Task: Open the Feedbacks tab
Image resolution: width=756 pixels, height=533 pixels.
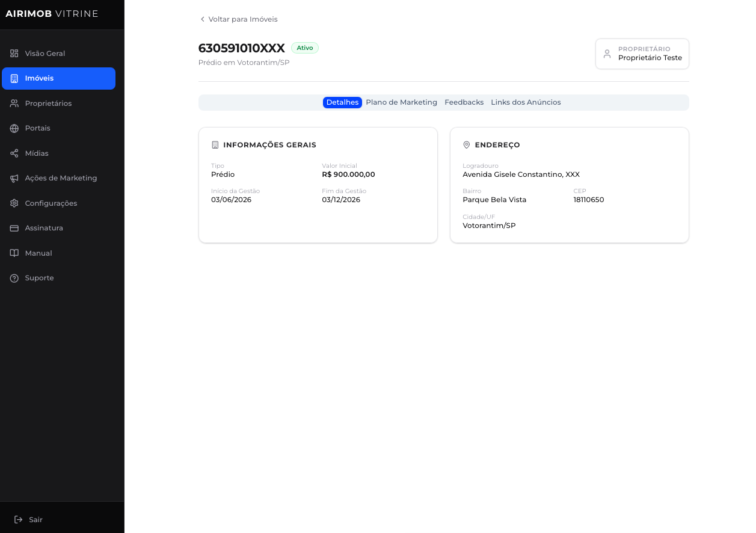Action: pos(464,102)
